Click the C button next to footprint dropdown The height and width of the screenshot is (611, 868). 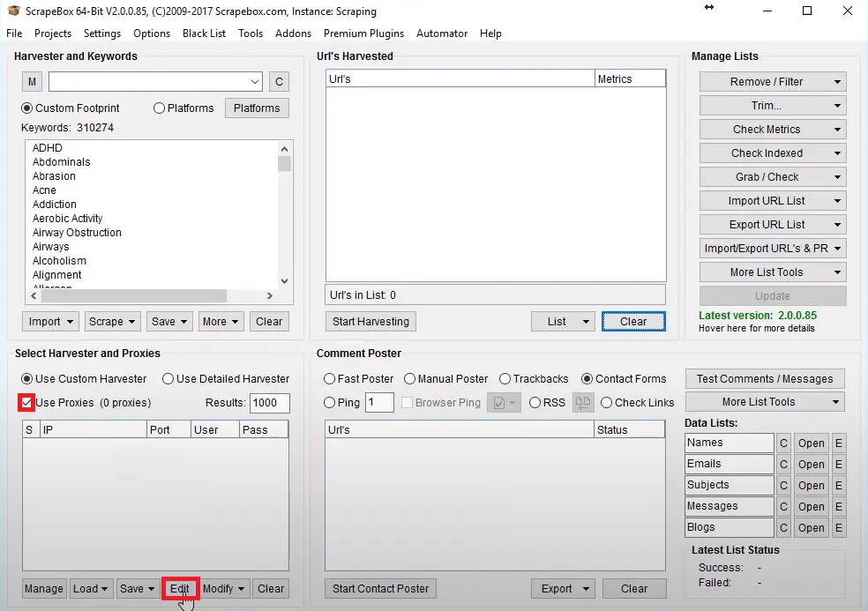pyautogui.click(x=278, y=82)
